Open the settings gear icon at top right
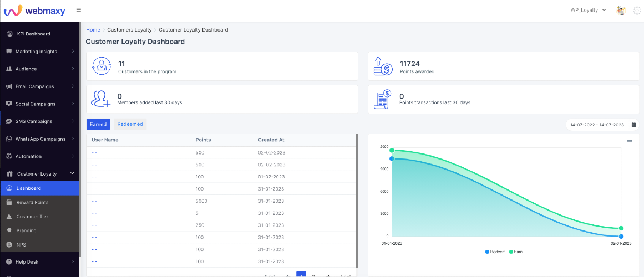This screenshot has height=277, width=644. tap(637, 11)
